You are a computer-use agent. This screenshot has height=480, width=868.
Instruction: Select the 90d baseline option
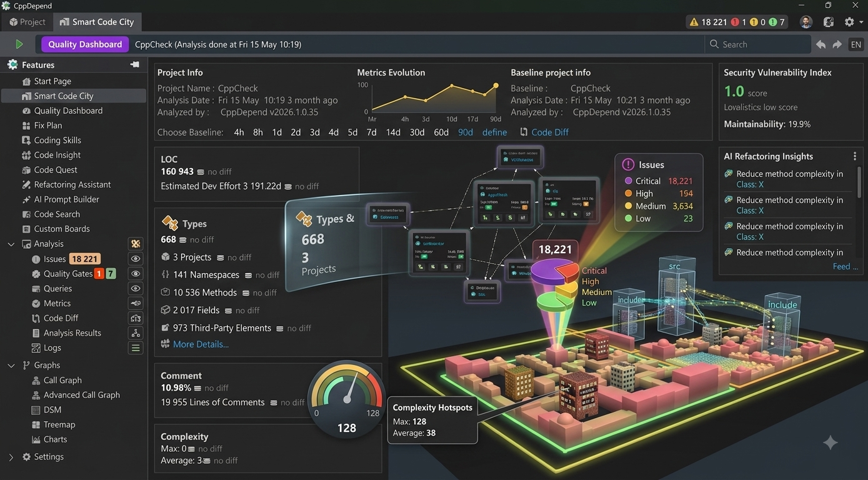point(466,132)
